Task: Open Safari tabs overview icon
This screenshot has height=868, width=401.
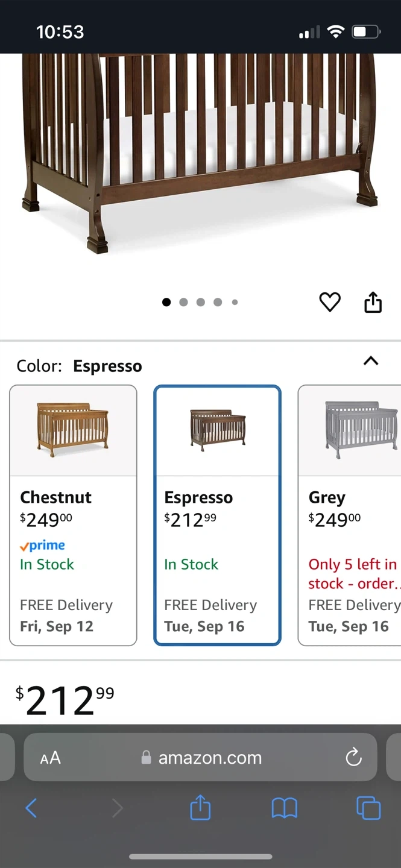Action: tap(368, 808)
